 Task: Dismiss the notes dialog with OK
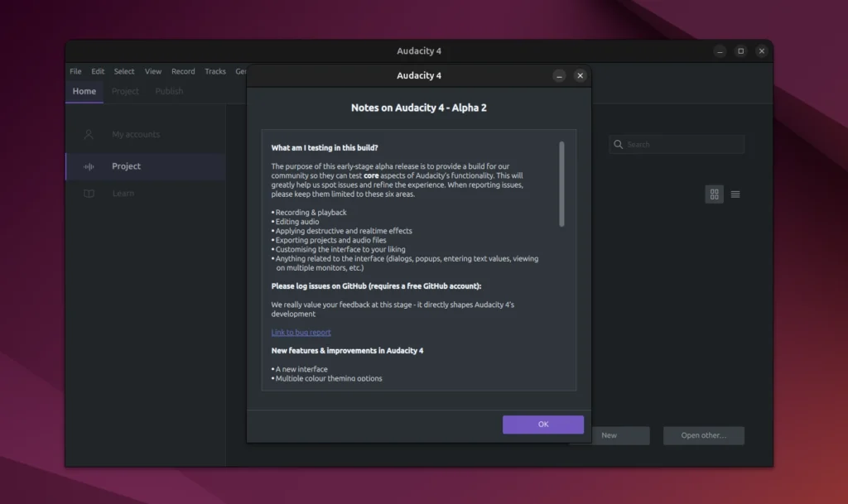(x=543, y=424)
